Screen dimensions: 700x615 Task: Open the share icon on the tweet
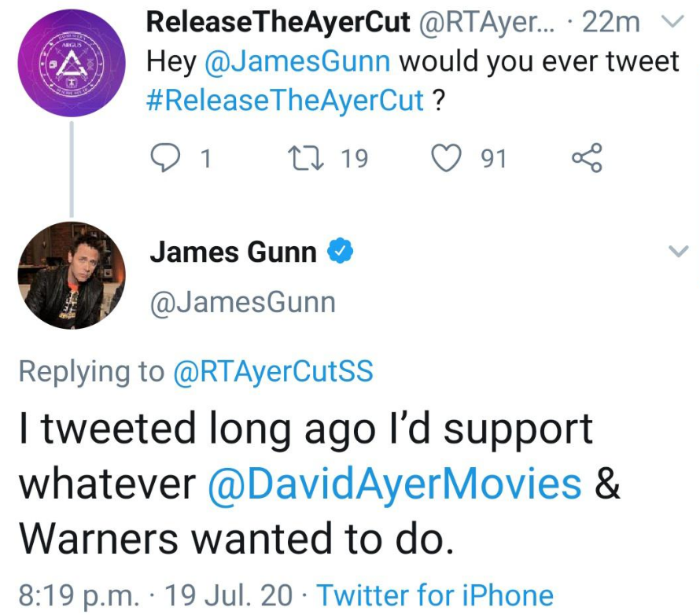pos(588,158)
